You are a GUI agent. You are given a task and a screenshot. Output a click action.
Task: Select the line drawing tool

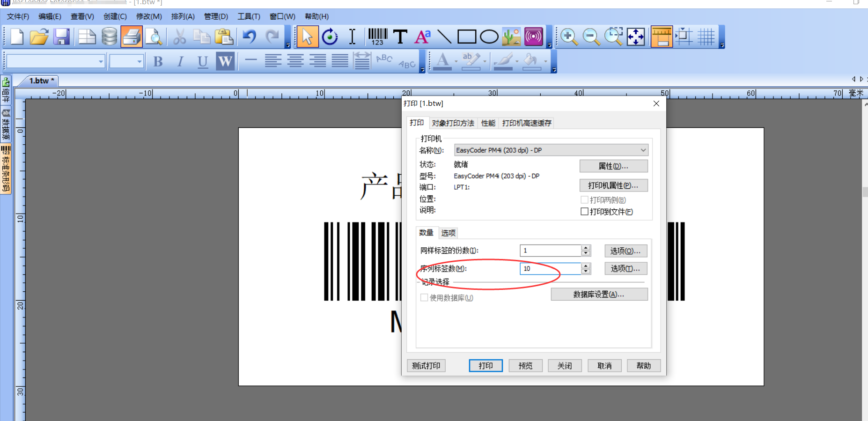(x=444, y=37)
